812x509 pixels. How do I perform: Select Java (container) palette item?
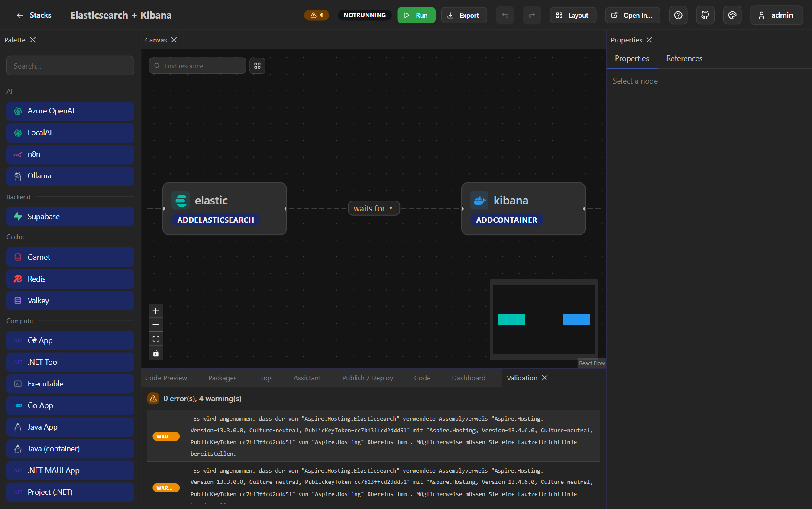click(x=70, y=449)
